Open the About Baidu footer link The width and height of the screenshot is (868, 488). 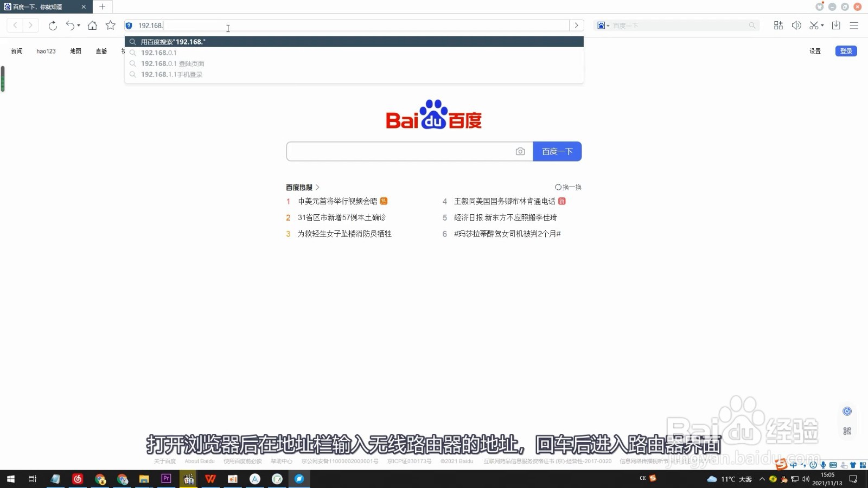click(200, 461)
